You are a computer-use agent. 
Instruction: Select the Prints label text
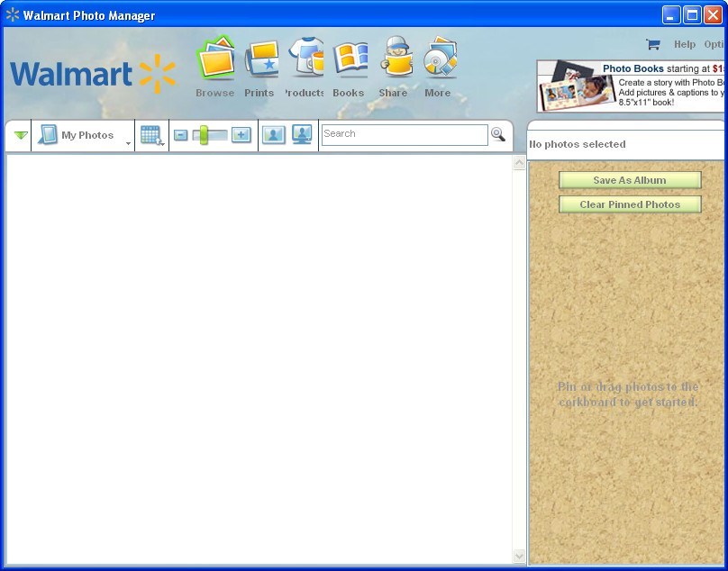[259, 93]
